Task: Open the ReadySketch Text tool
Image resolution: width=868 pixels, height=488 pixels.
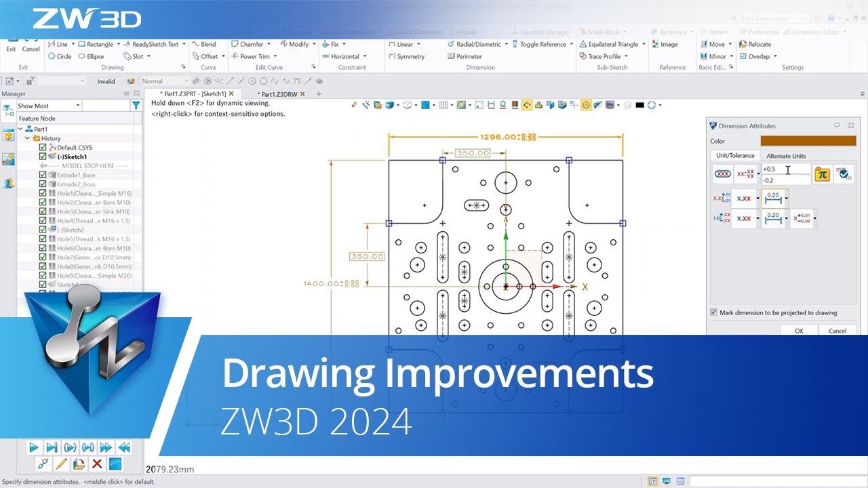Action: coord(150,44)
